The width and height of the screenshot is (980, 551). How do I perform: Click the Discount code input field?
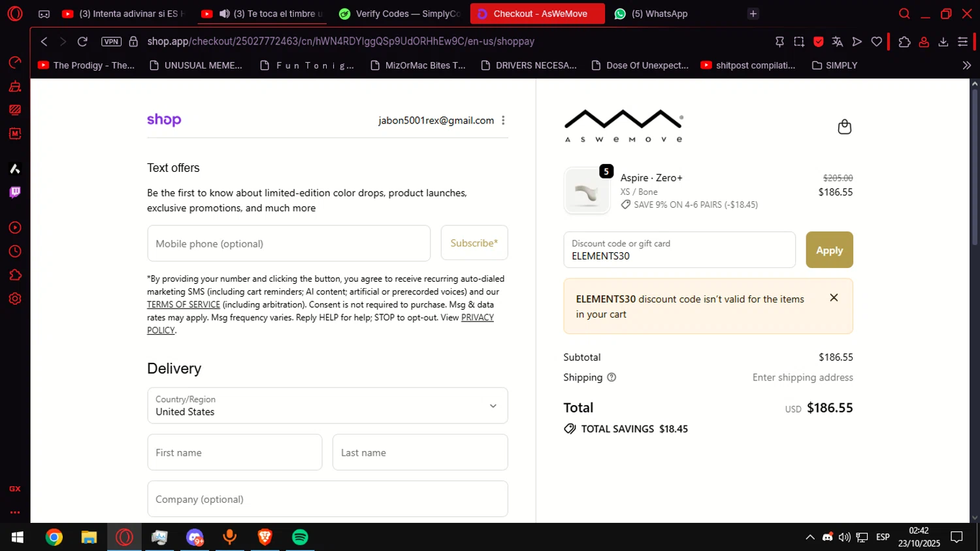[x=679, y=250]
